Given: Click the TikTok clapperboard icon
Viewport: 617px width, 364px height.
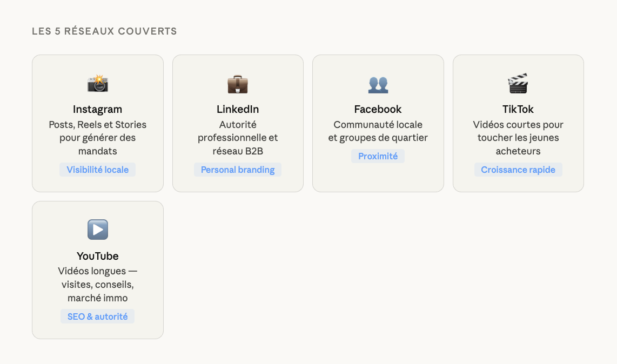Looking at the screenshot, I should [x=518, y=84].
